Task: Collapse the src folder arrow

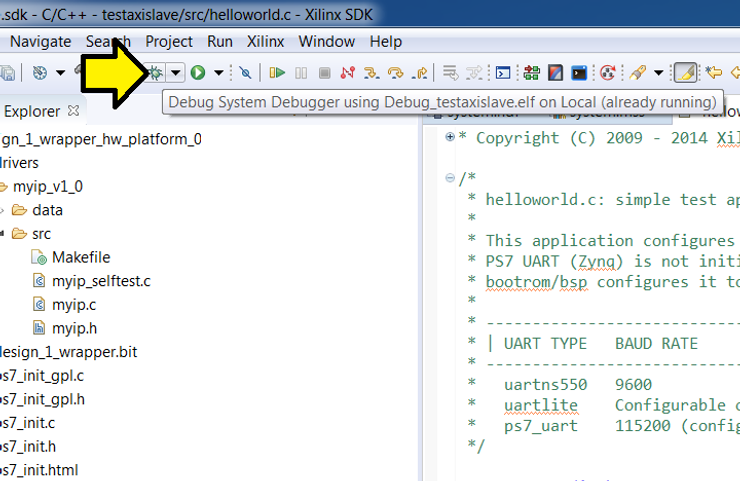Action: tap(2, 234)
